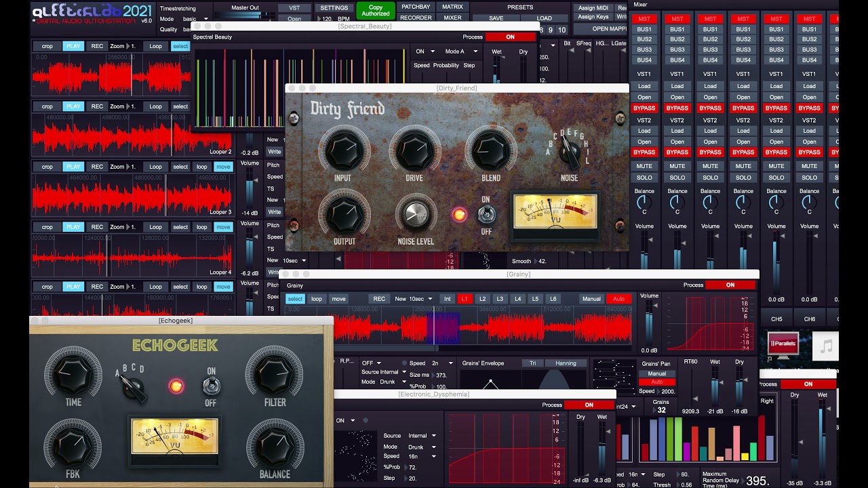The height and width of the screenshot is (488, 868).
Task: Click the Balance knob of the second mixer channel
Action: coord(677,203)
